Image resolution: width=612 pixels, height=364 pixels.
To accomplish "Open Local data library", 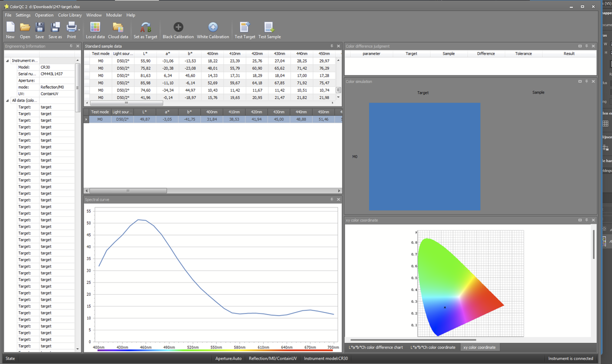I will [x=95, y=28].
